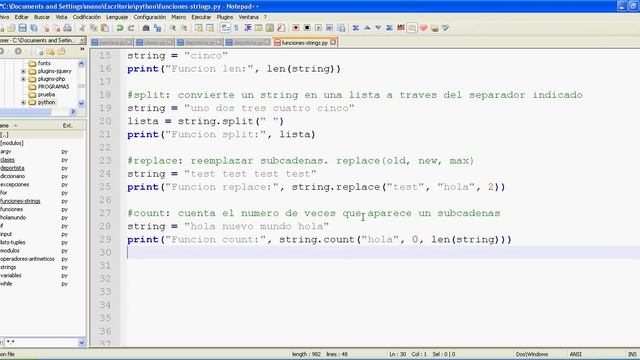This screenshot has width=640, height=360.
Task: Click the indent guide toolbar icon
Action: (247, 28)
